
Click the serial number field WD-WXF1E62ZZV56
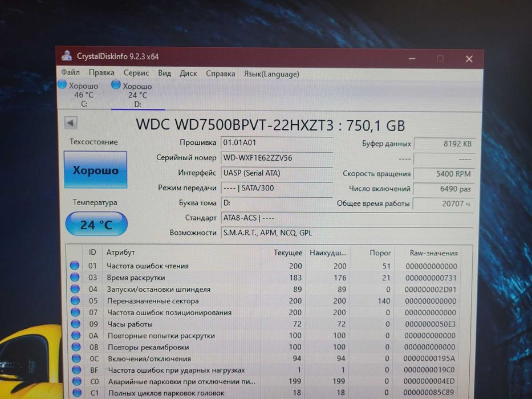277,158
